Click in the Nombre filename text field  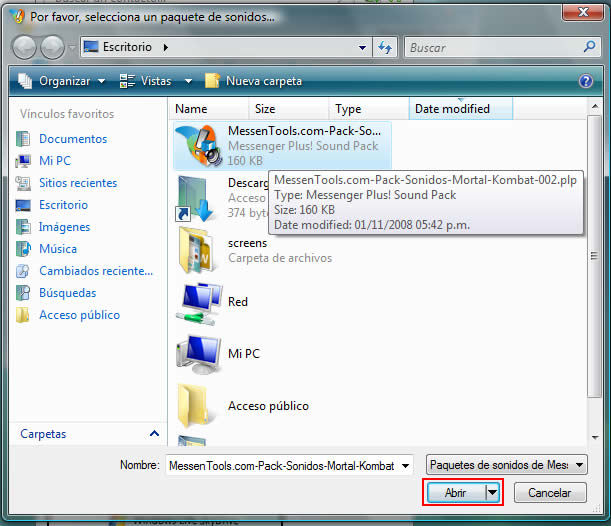pyautogui.click(x=283, y=466)
